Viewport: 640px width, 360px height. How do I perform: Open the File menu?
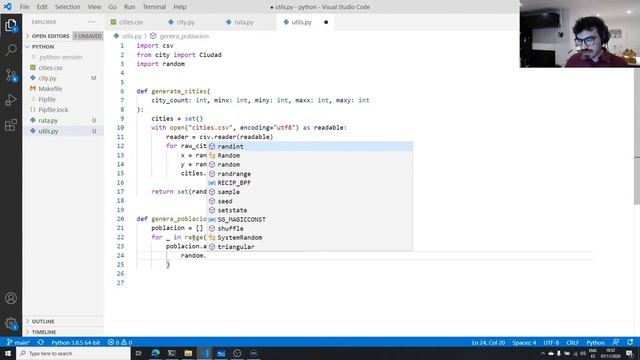tap(24, 7)
